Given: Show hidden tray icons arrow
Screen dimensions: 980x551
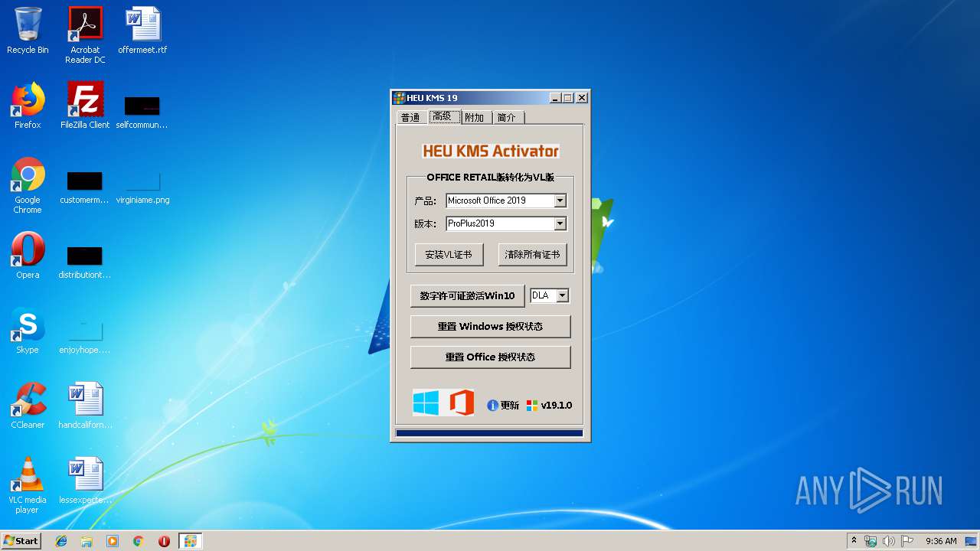Looking at the screenshot, I should point(854,541).
